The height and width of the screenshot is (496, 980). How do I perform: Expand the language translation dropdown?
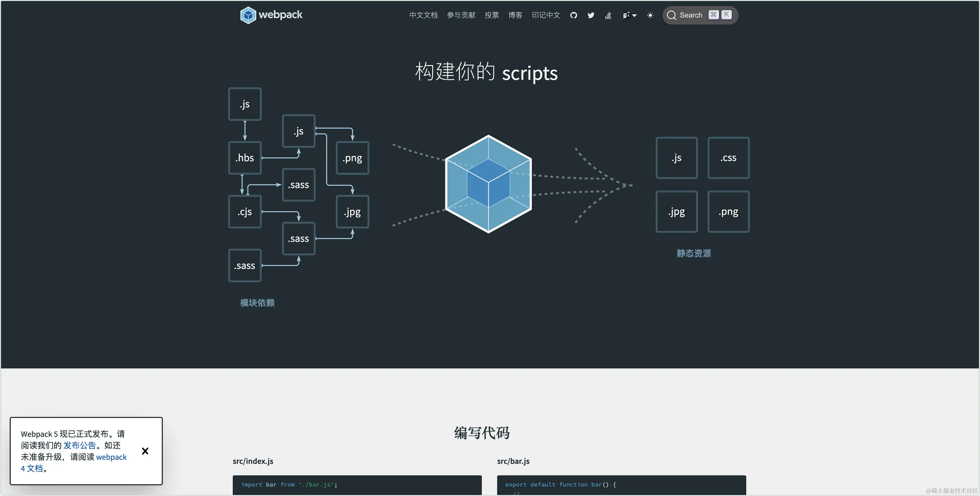coord(630,15)
